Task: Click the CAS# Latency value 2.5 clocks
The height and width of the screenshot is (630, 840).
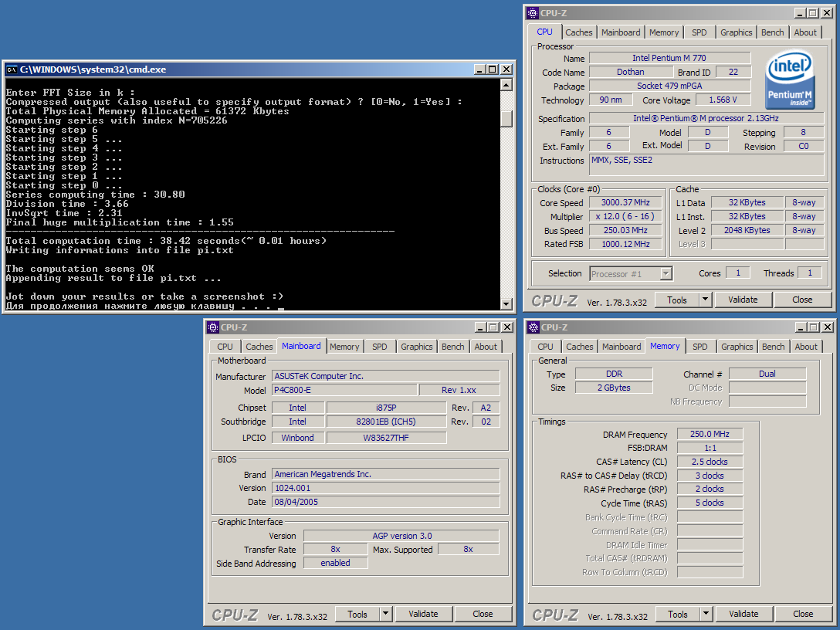Action: [710, 462]
